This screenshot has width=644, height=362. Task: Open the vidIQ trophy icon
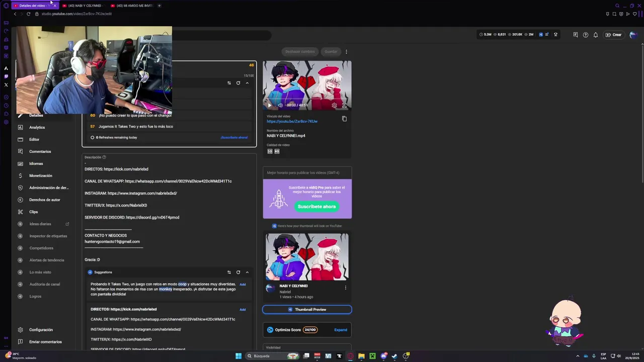pos(555,35)
